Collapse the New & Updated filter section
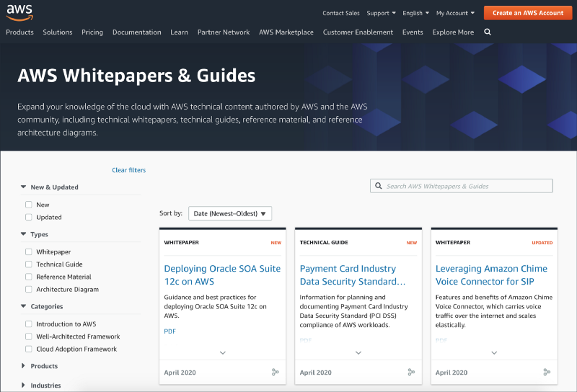This screenshot has height=392, width=577. click(x=24, y=187)
